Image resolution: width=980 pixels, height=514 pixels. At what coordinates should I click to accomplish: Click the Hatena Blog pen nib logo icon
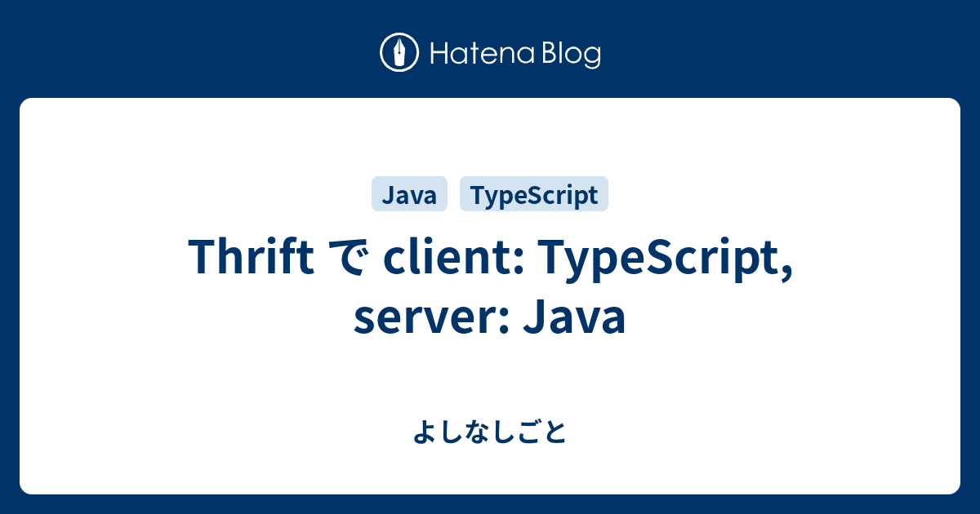[399, 54]
